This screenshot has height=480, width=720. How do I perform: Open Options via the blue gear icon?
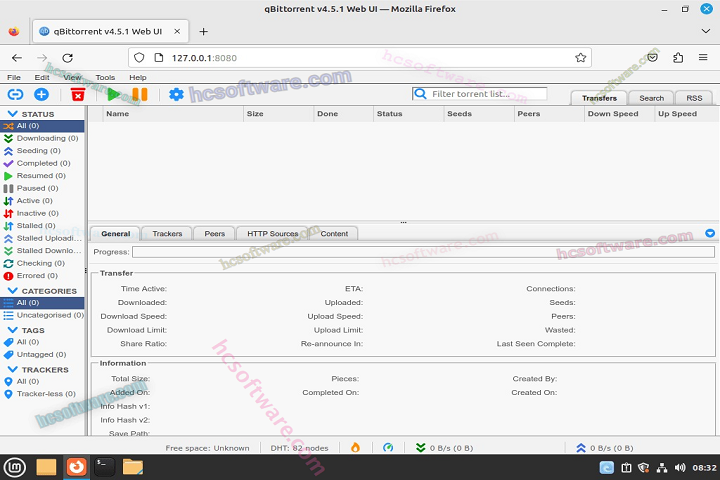click(x=176, y=95)
